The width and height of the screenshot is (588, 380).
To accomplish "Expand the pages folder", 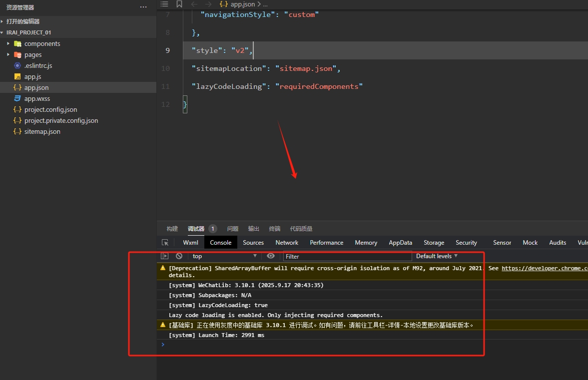I will (x=33, y=55).
